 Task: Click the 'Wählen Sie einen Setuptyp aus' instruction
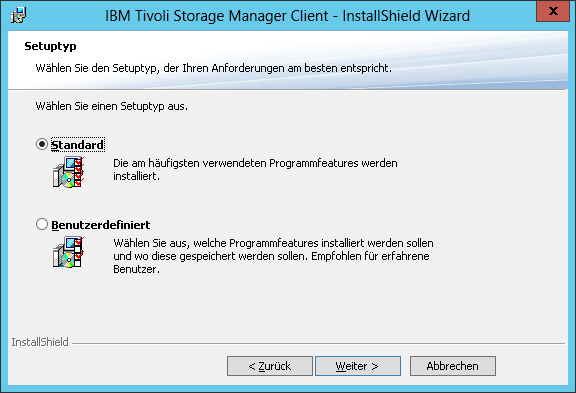(112, 106)
